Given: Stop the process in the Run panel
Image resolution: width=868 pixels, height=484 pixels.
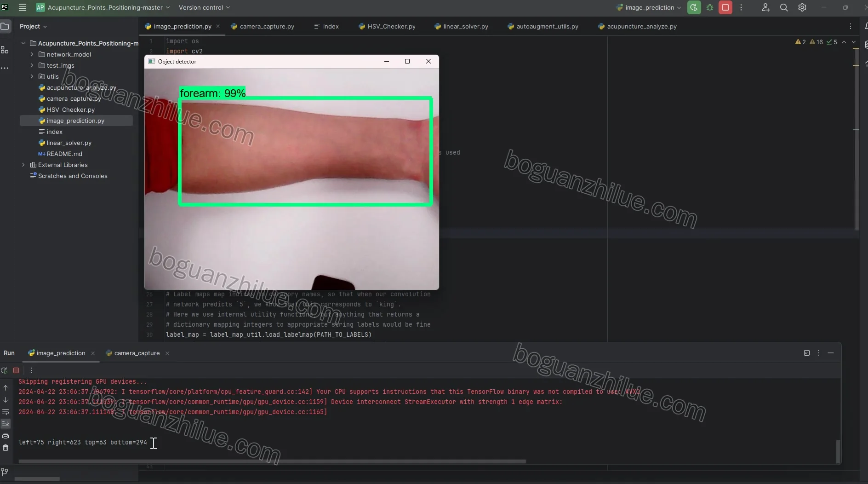Looking at the screenshot, I should 16,370.
